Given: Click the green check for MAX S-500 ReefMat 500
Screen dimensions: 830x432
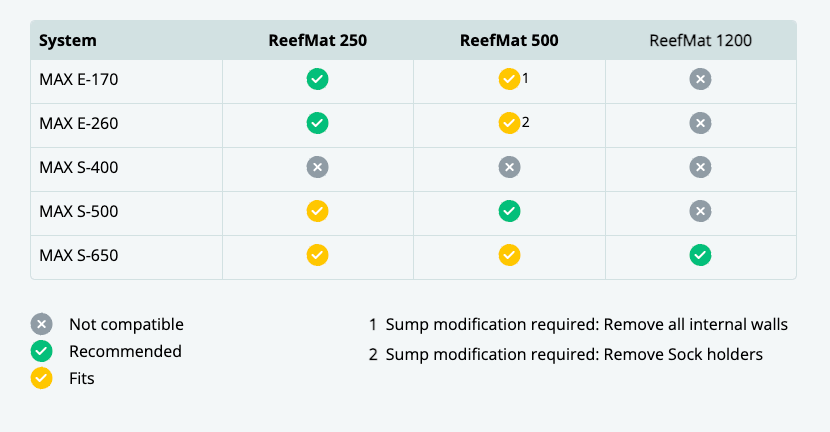Looking at the screenshot, I should [x=509, y=211].
